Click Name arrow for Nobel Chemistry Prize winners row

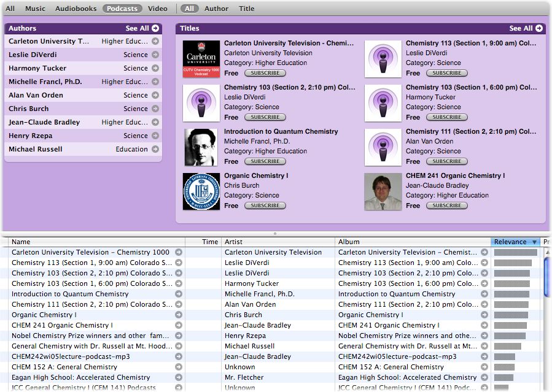pyautogui.click(x=179, y=336)
